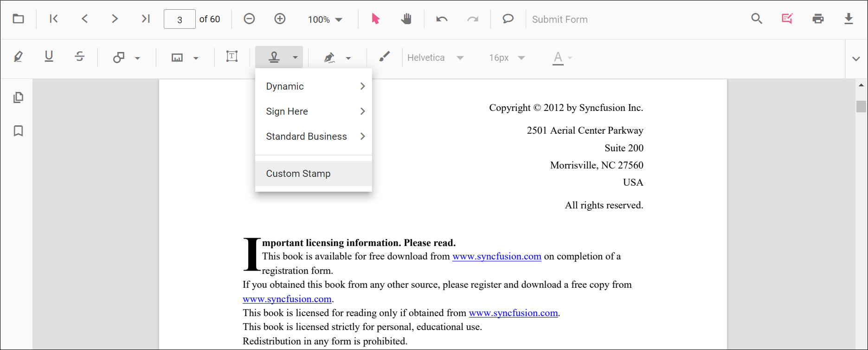Click the current page number field
Screen dimensions: 868x350
180,19
